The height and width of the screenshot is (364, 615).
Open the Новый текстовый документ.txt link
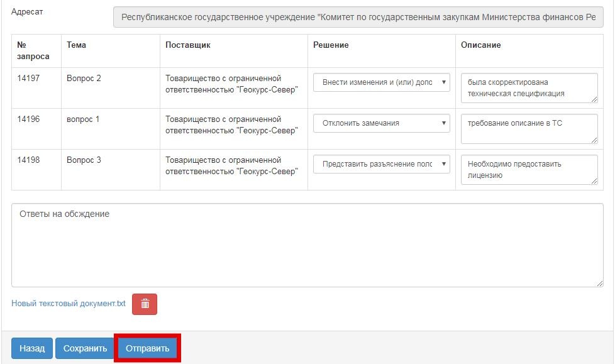69,304
